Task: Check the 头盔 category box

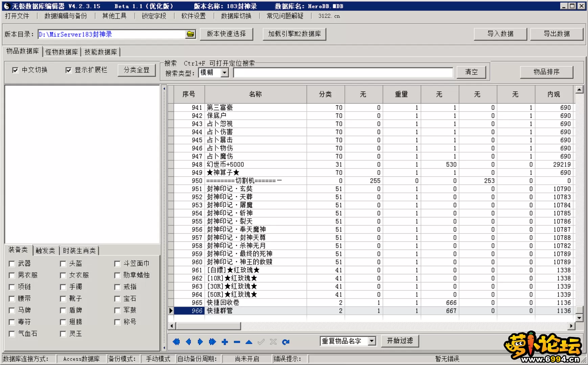Action: (x=63, y=264)
